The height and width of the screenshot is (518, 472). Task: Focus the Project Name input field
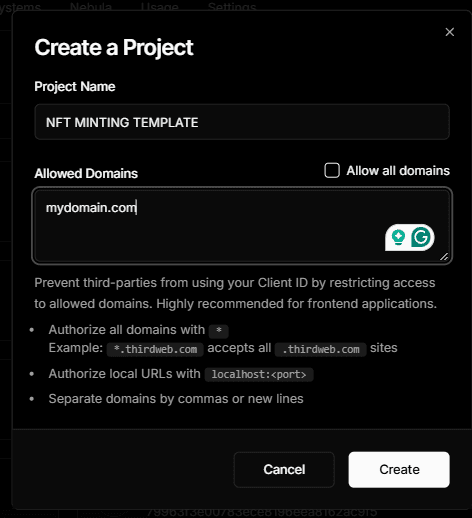(242, 122)
